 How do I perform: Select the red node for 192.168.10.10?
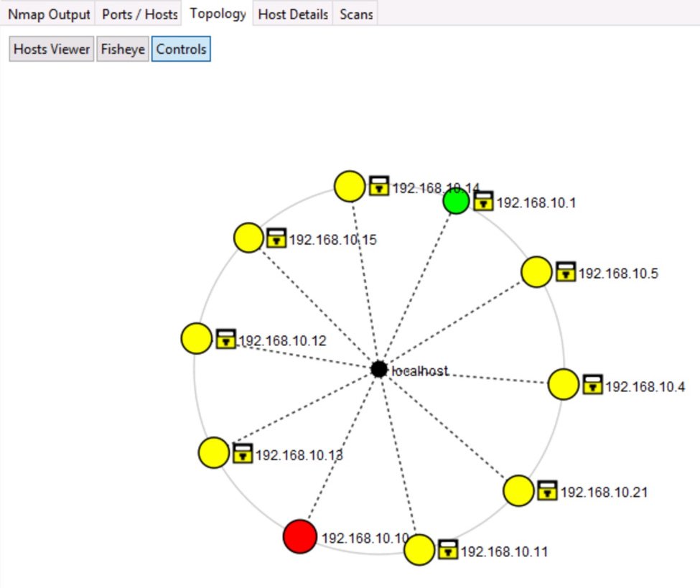point(299,537)
